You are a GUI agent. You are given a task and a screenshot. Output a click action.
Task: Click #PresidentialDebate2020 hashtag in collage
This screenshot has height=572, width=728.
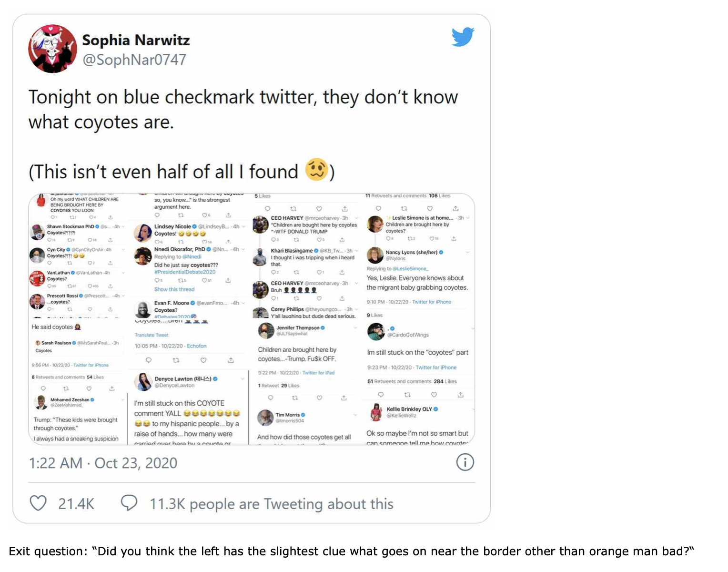[x=185, y=272]
